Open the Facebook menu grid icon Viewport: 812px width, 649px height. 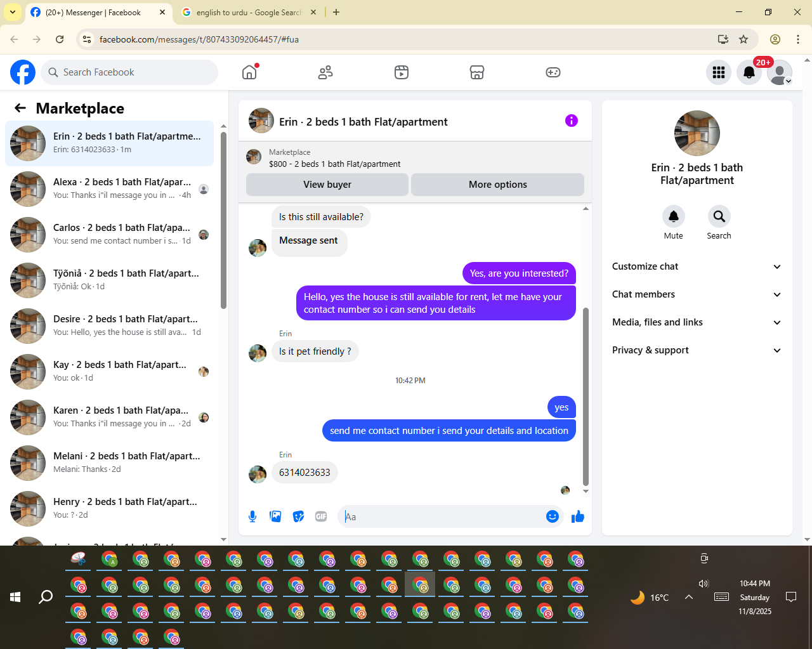(719, 72)
